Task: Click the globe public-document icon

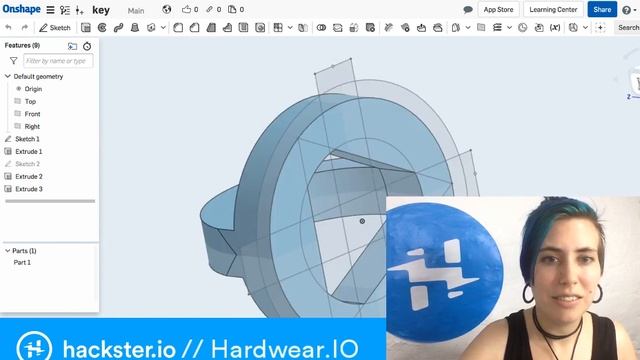Action: click(167, 9)
